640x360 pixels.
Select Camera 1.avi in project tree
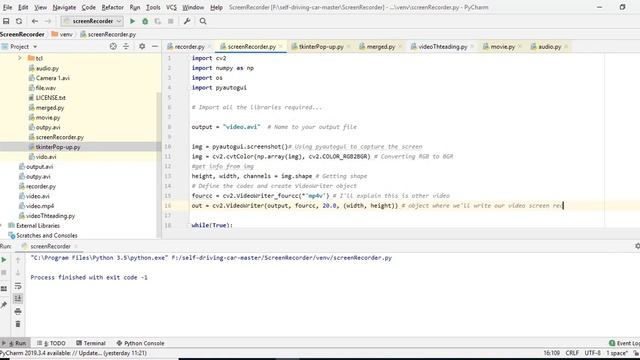[x=53, y=78]
